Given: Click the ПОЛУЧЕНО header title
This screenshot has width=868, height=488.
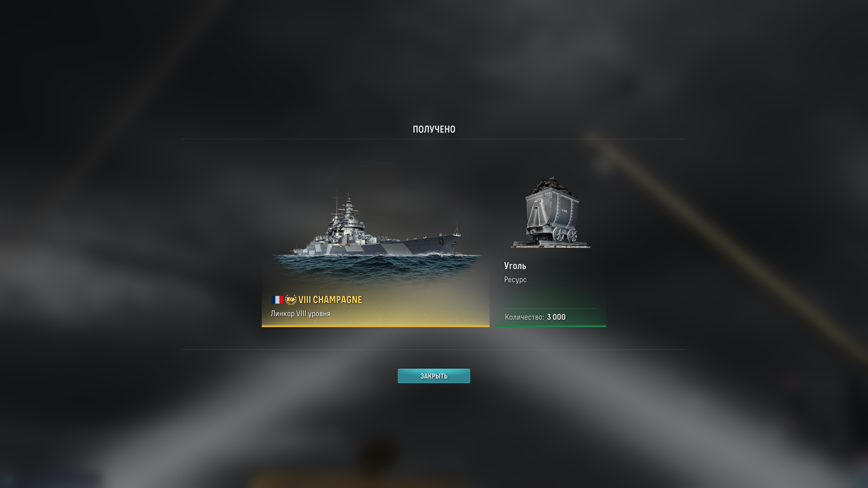Looking at the screenshot, I should [x=434, y=129].
